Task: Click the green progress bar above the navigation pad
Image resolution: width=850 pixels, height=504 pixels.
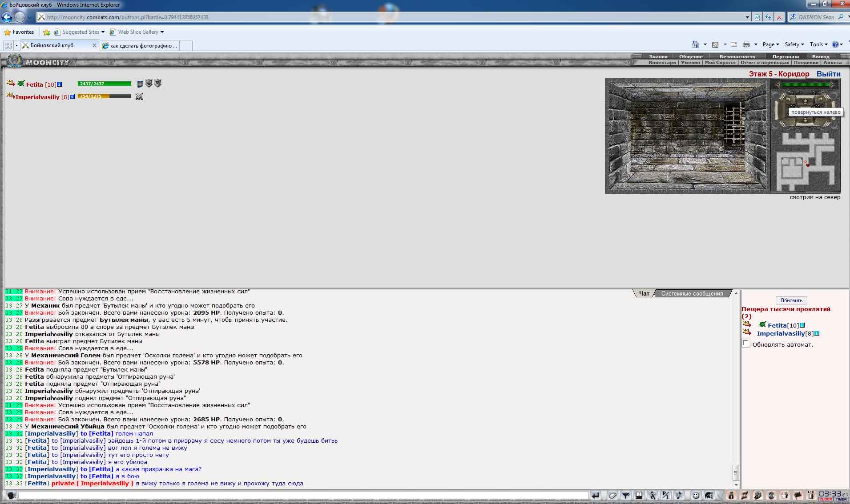Action: tap(806, 84)
